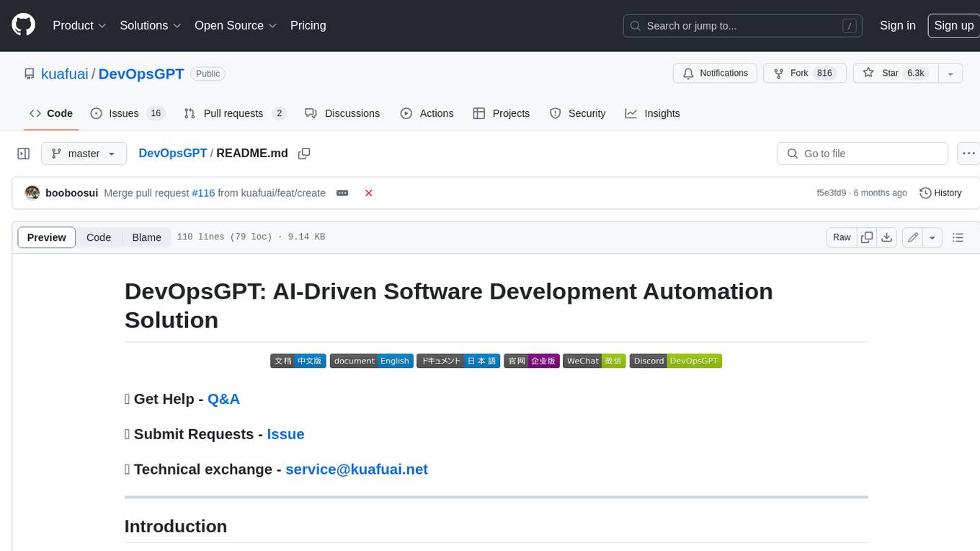This screenshot has width=980, height=551.
Task: Select the Code view
Action: click(99, 237)
